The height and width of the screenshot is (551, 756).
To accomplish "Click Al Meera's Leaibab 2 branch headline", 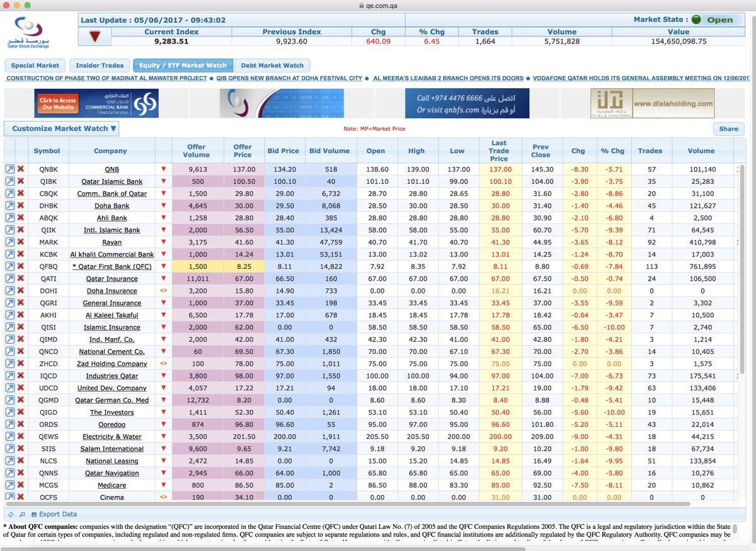I will [449, 78].
